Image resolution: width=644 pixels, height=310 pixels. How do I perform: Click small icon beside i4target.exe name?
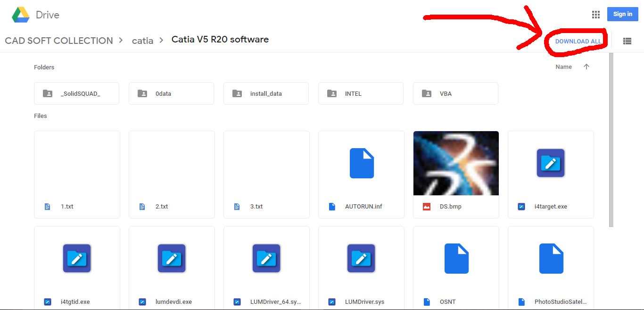click(x=521, y=207)
